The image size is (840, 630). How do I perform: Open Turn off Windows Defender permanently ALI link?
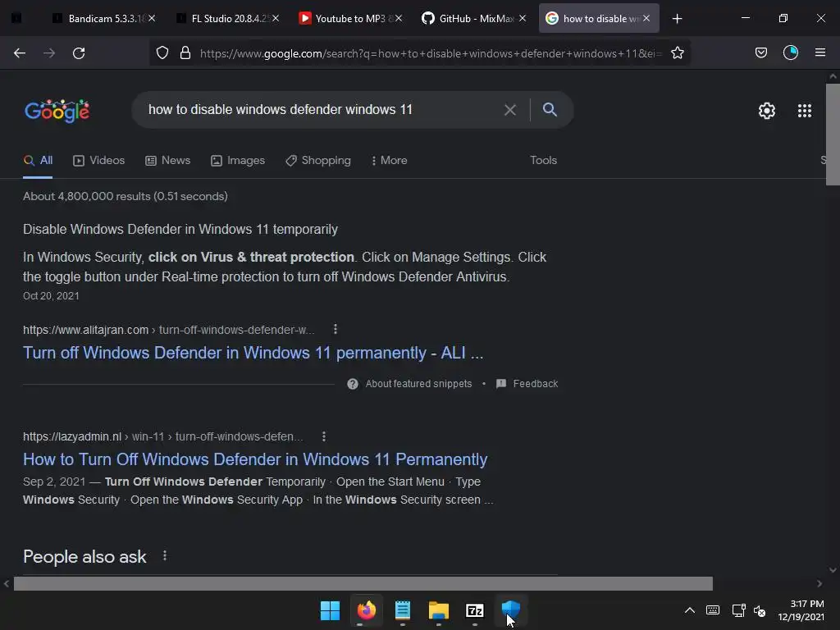click(x=253, y=353)
